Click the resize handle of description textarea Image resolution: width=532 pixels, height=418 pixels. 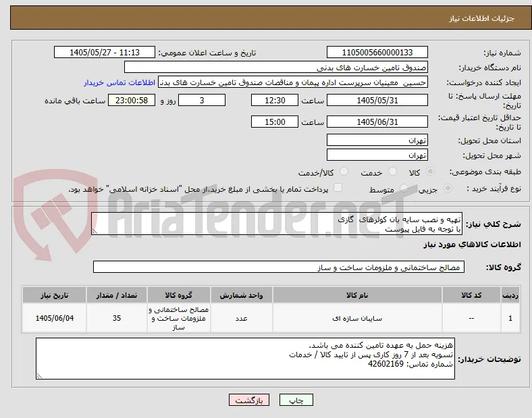[95, 232]
